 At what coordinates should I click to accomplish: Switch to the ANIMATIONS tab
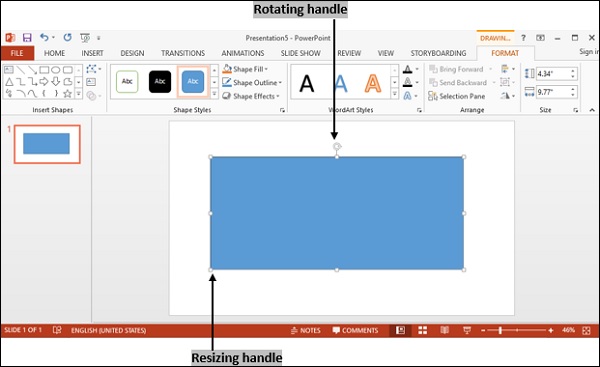click(x=243, y=53)
